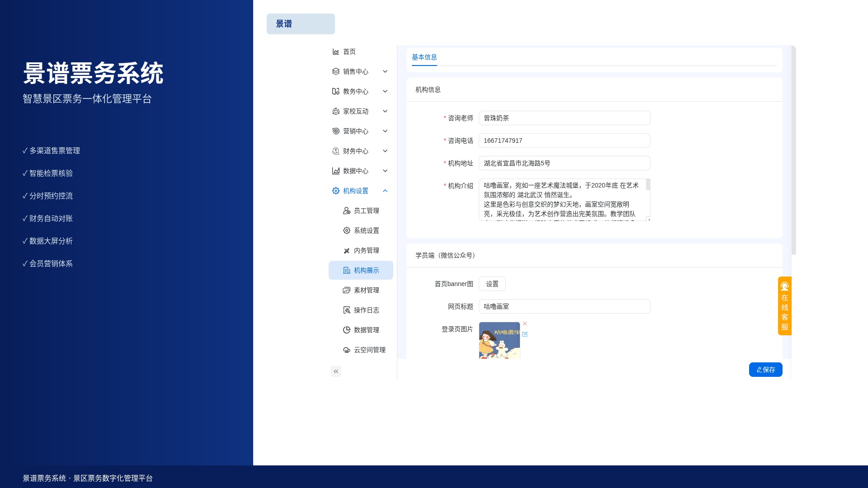Click the 机构设置 gear icon

(336, 191)
